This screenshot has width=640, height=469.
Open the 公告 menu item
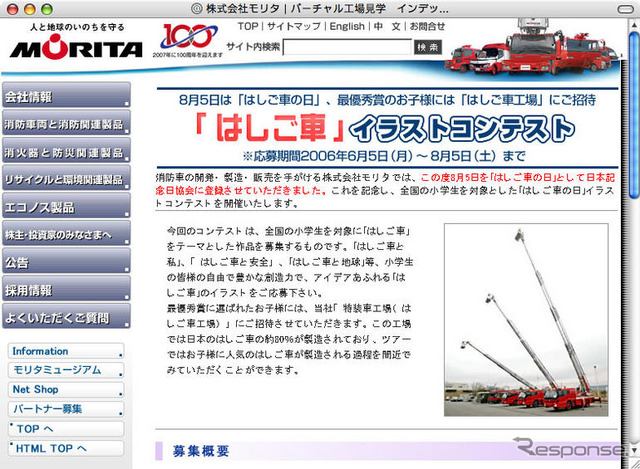click(66, 261)
